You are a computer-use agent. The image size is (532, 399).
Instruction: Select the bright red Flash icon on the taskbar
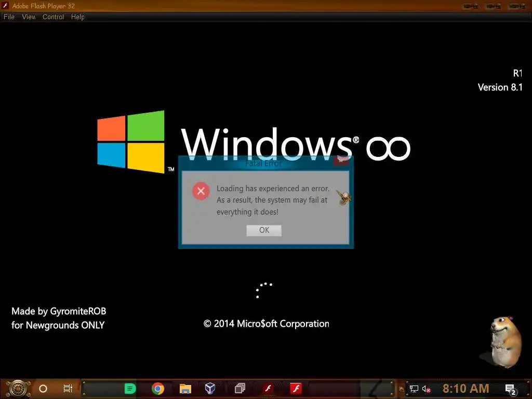[x=296, y=388]
